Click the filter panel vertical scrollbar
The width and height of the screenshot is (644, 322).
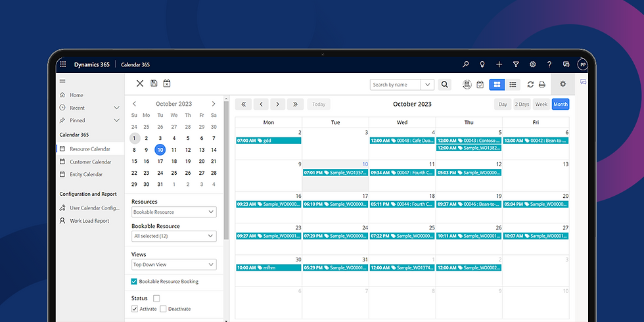(226, 170)
